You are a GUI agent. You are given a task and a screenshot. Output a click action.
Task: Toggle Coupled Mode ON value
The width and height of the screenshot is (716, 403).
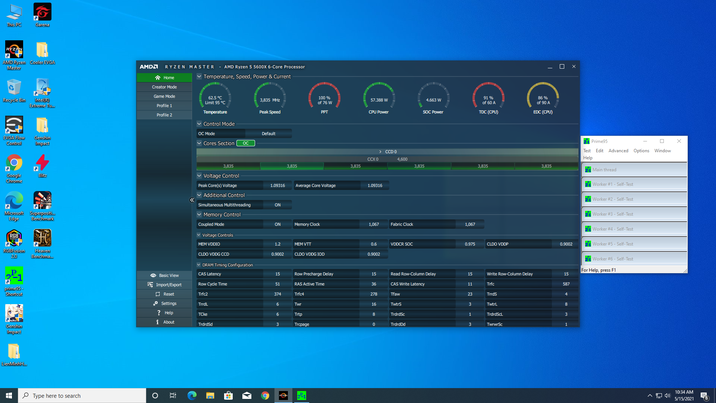[x=278, y=225]
